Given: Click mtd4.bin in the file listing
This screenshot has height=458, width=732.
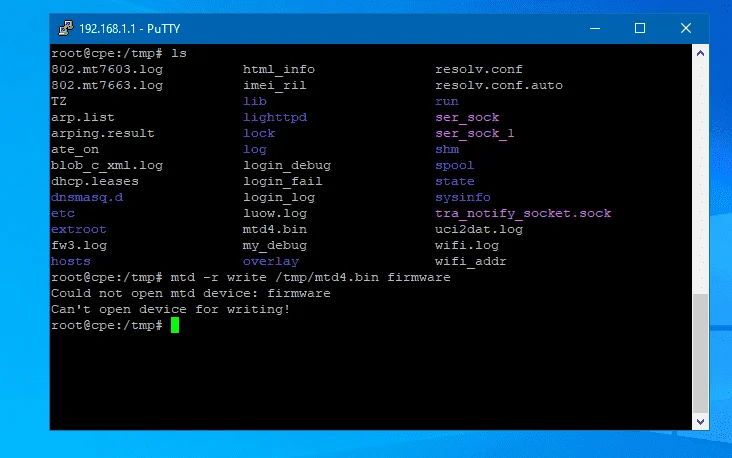Looking at the screenshot, I should 275,229.
